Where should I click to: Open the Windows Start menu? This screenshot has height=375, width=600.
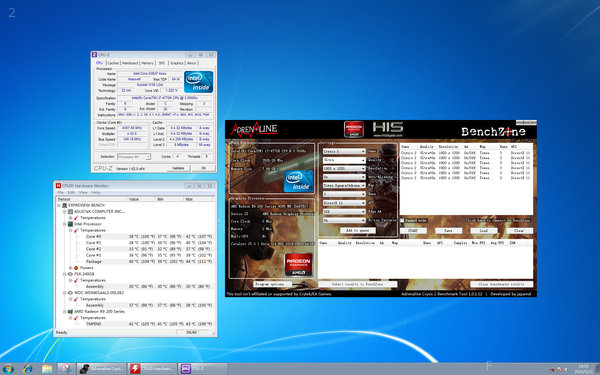coord(8,369)
